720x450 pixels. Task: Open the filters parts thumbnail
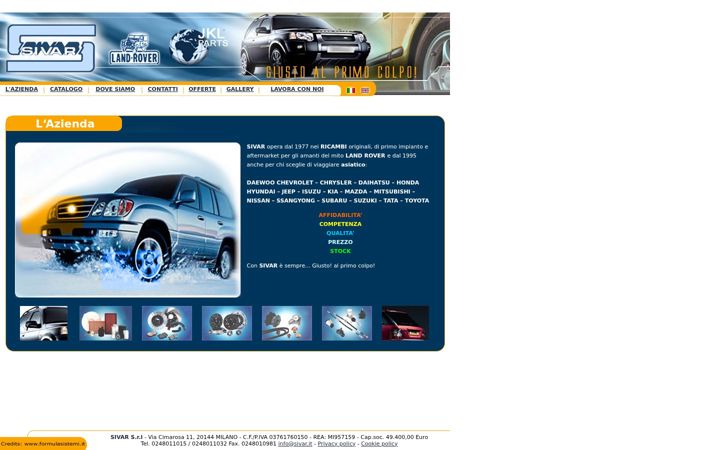(x=106, y=323)
